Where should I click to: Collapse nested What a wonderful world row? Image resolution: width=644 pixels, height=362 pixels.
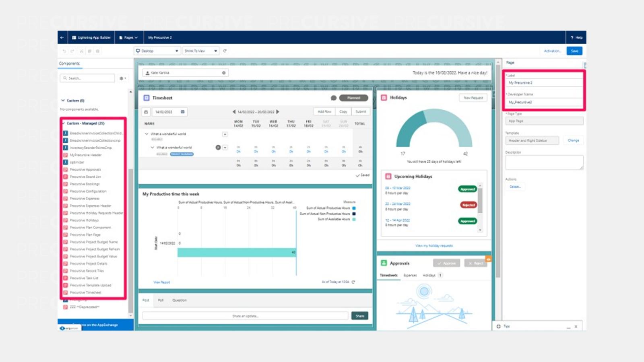[153, 148]
